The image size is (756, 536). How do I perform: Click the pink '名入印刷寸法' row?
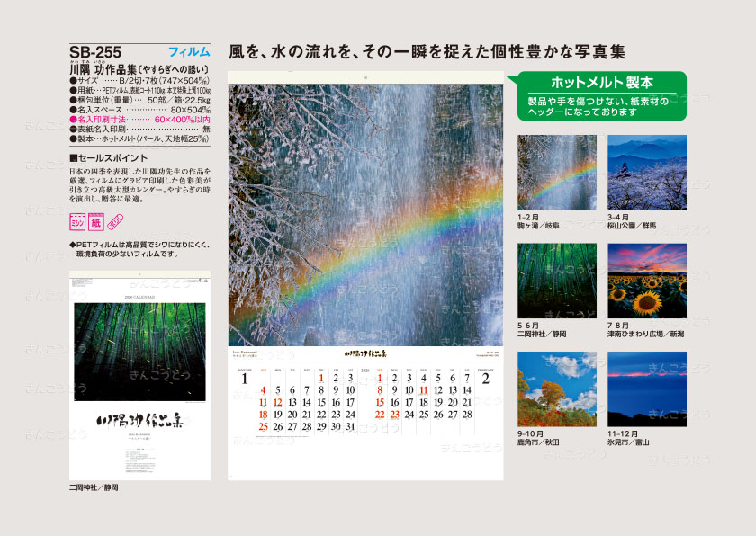click(139, 119)
